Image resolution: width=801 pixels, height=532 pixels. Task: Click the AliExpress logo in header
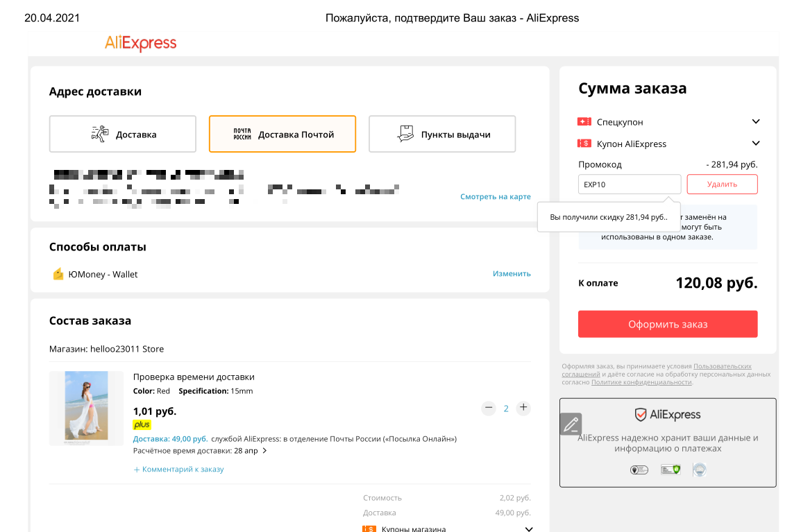pyautogui.click(x=141, y=44)
